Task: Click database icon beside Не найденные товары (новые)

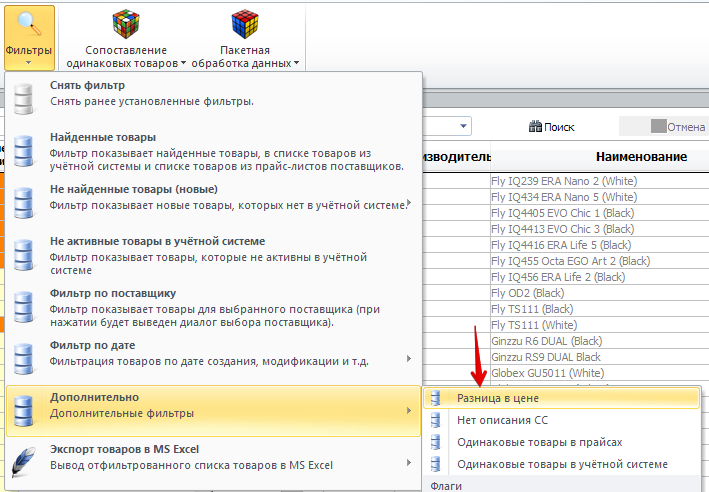Action: (23, 203)
